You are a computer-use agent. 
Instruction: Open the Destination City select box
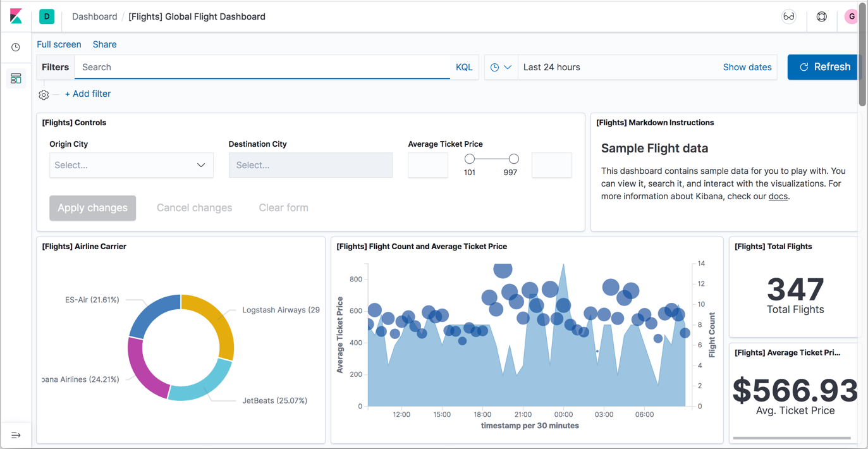310,165
